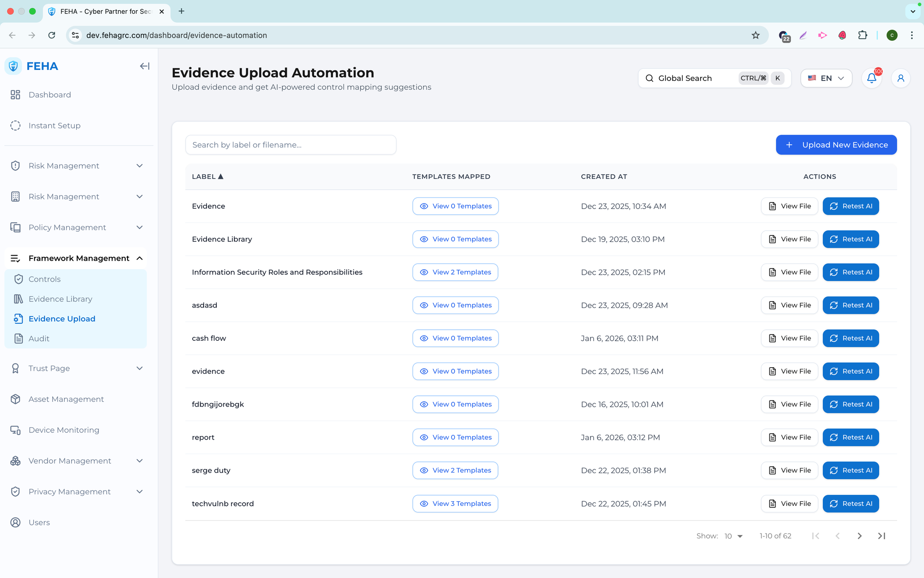Click the Device Monitoring icon
Image resolution: width=924 pixels, height=578 pixels.
click(x=15, y=430)
